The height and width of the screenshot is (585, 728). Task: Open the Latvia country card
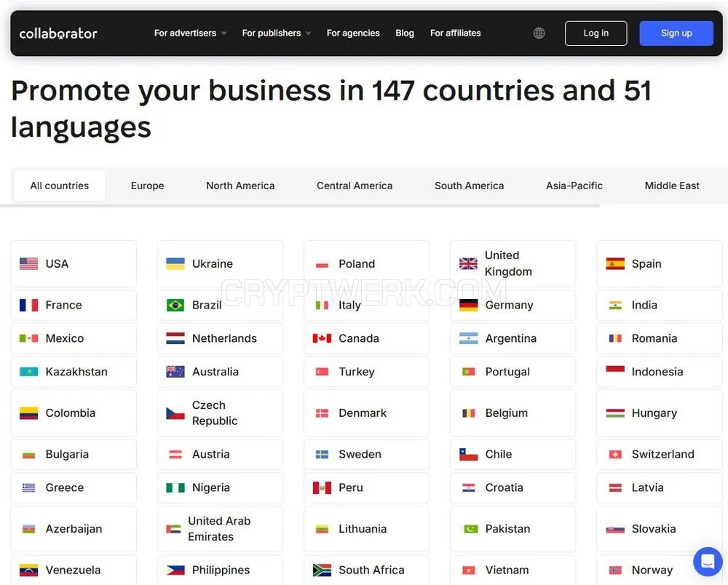coord(660,488)
